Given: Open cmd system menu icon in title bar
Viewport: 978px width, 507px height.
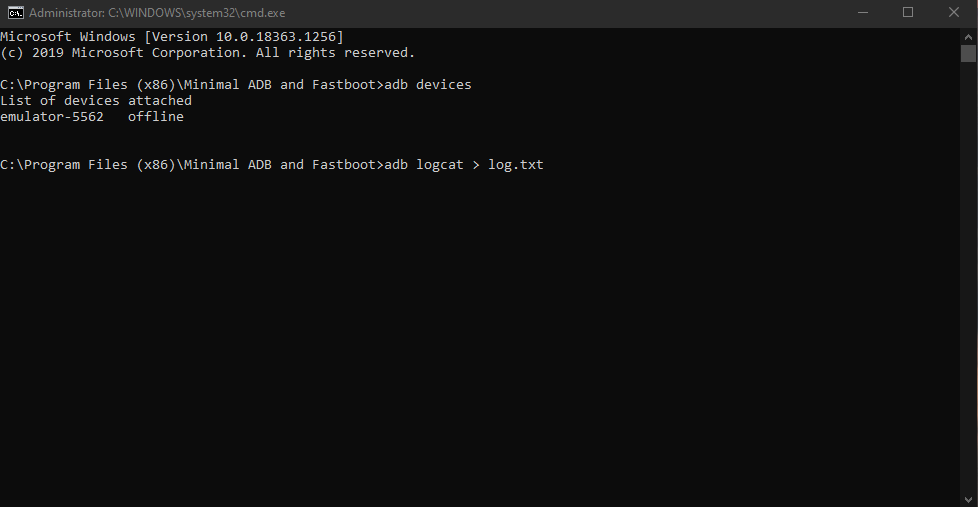Looking at the screenshot, I should [16, 13].
